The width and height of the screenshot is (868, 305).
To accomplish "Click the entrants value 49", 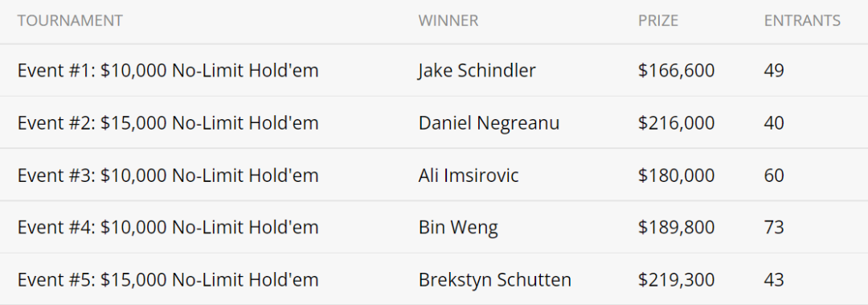I will [774, 71].
